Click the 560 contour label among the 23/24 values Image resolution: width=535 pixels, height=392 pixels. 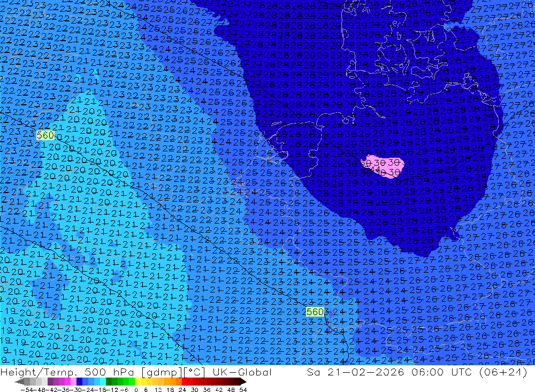315,312
